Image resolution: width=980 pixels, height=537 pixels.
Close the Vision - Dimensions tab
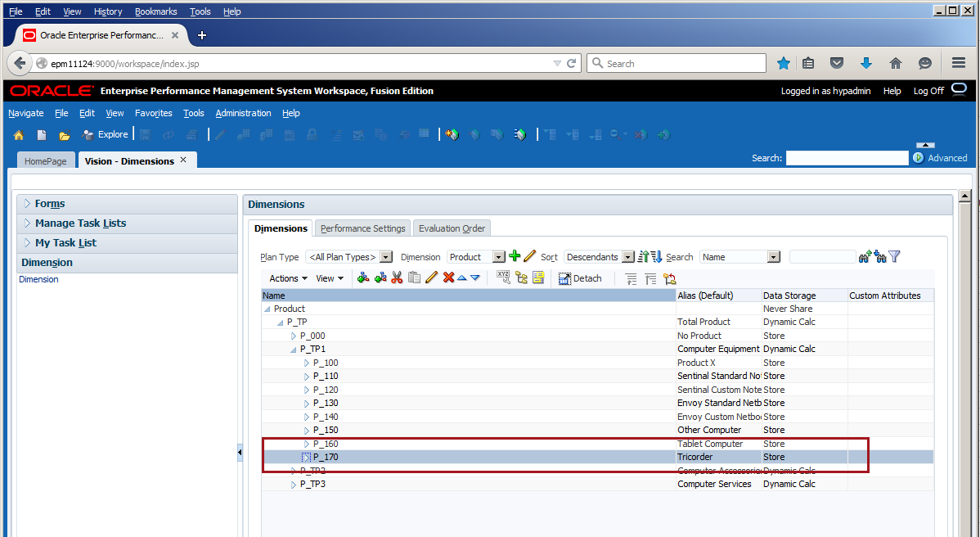[183, 160]
